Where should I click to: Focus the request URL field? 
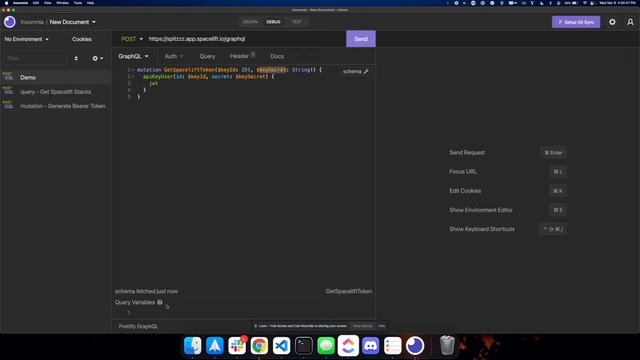(x=245, y=39)
